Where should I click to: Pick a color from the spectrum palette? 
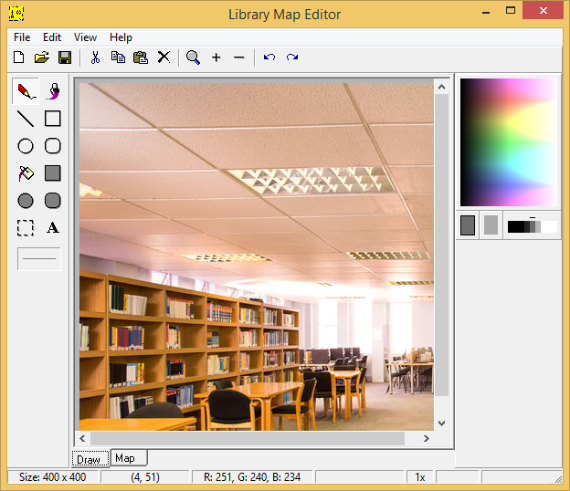coord(508,142)
